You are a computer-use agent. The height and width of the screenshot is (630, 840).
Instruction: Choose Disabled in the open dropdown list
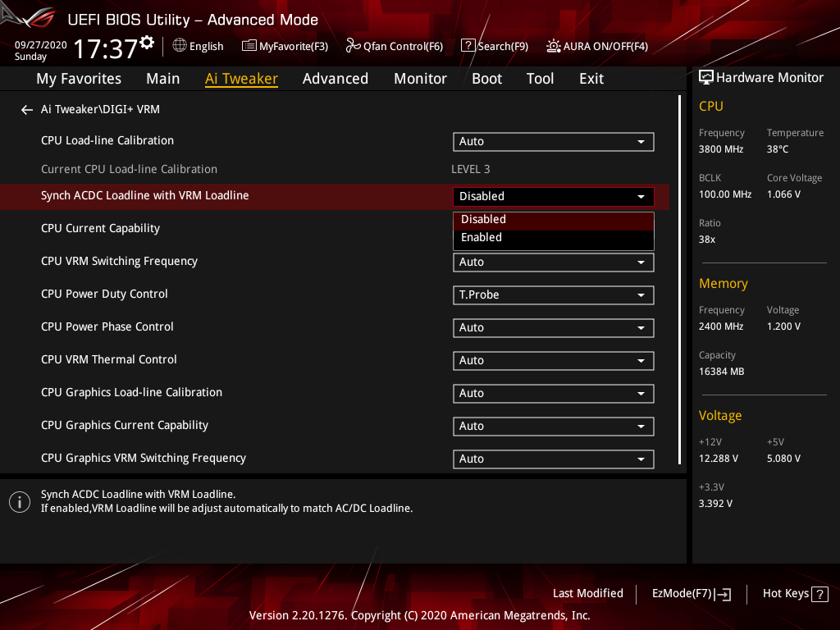554,220
